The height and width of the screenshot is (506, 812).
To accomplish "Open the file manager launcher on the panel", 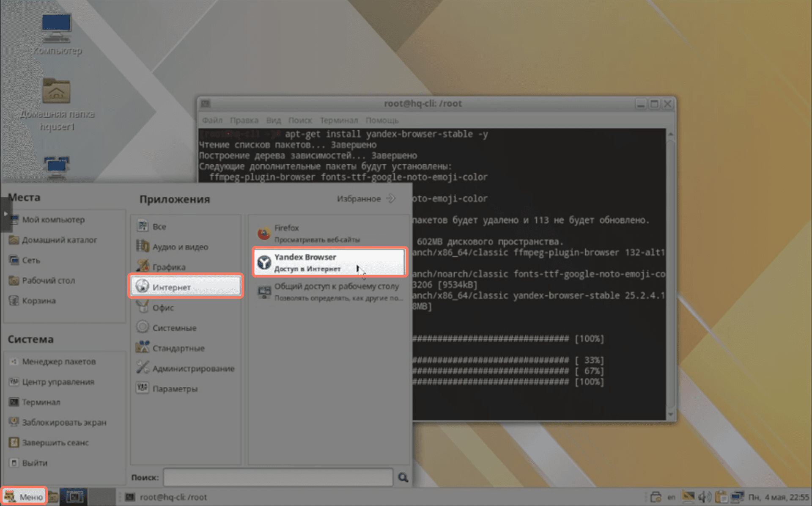I will (x=53, y=497).
